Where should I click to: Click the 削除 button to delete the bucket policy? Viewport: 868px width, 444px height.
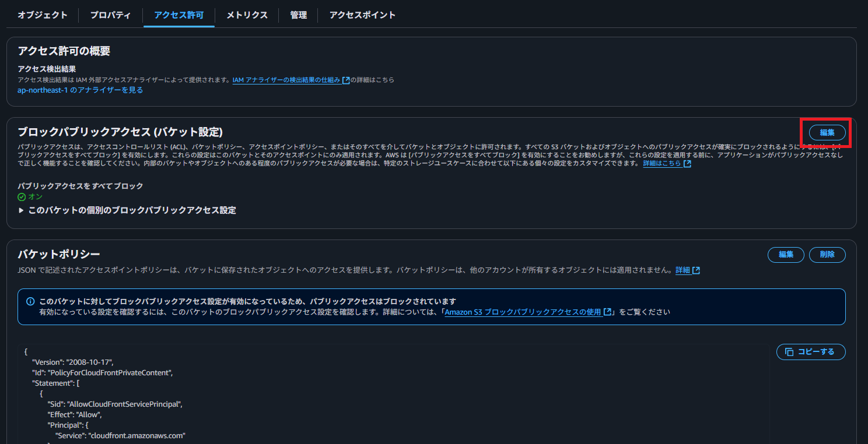coord(827,255)
